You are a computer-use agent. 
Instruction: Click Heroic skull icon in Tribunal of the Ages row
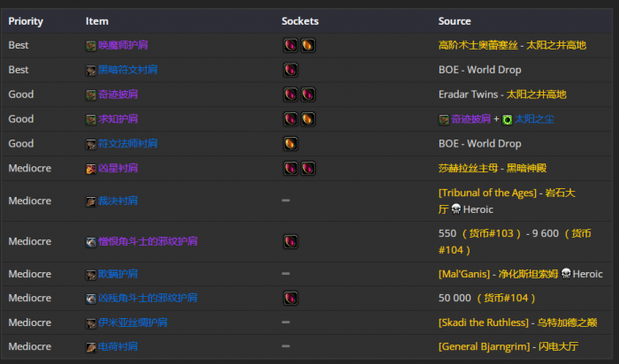tap(454, 209)
